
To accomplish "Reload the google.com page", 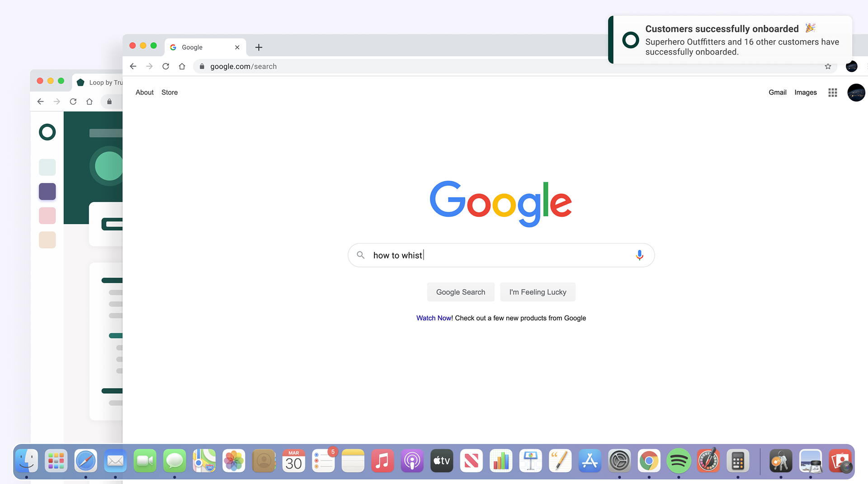I will (166, 66).
